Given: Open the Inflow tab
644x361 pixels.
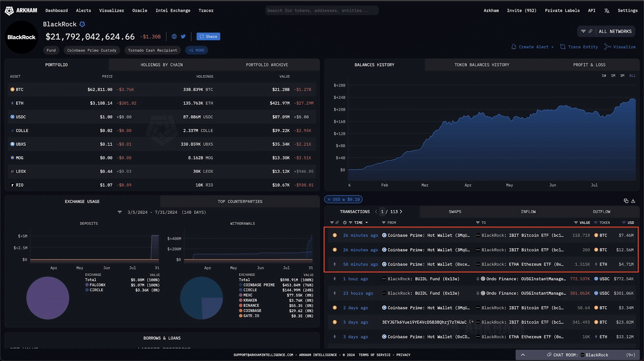Looking at the screenshot, I should click(x=528, y=212).
